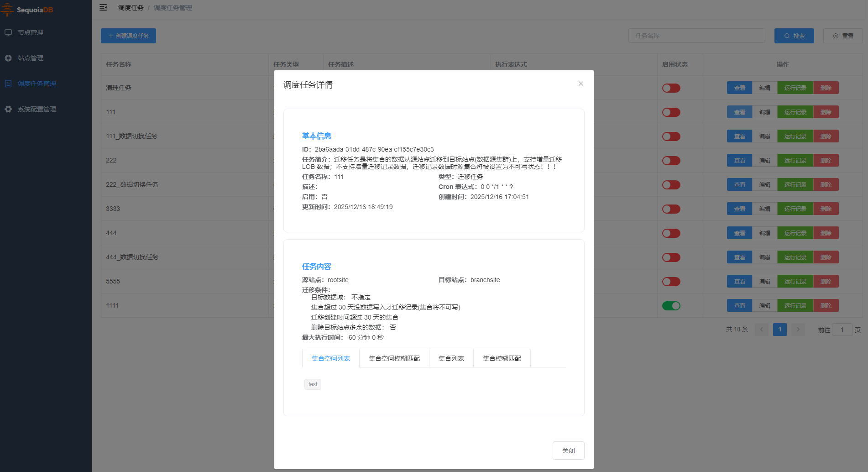
Task: Open 调度任务管理 menu item
Action: click(x=46, y=84)
